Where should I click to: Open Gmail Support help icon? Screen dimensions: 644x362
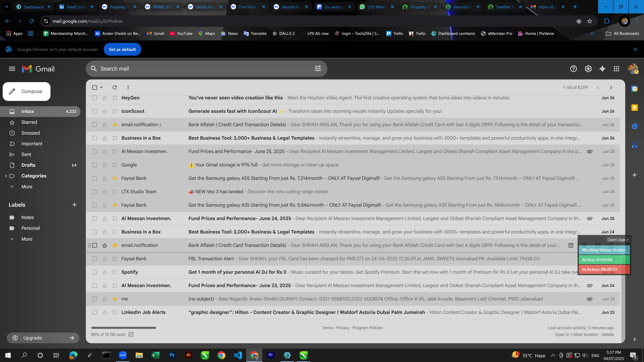tap(573, 69)
